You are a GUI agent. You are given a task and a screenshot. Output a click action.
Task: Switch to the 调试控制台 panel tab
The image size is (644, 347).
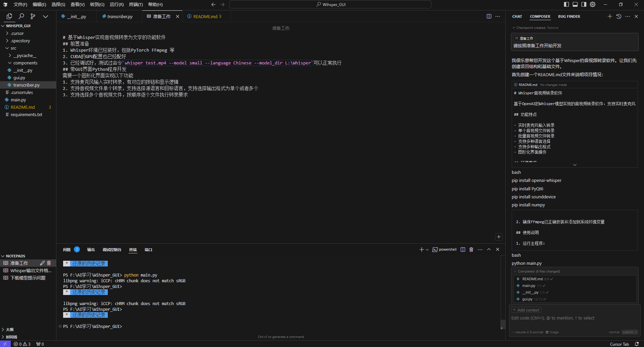click(x=112, y=250)
